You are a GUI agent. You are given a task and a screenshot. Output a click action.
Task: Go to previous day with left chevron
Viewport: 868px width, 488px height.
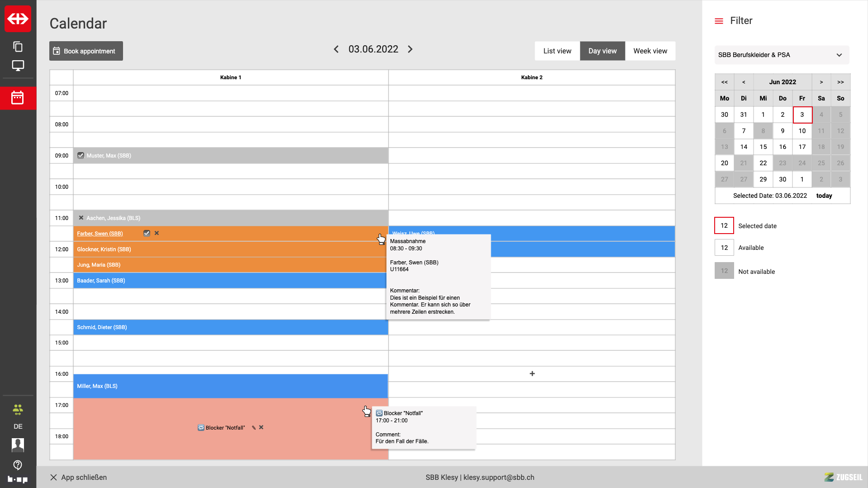pyautogui.click(x=336, y=49)
